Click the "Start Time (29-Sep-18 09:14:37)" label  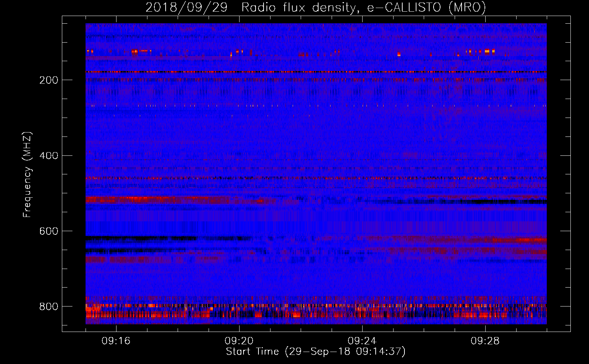coord(316,352)
